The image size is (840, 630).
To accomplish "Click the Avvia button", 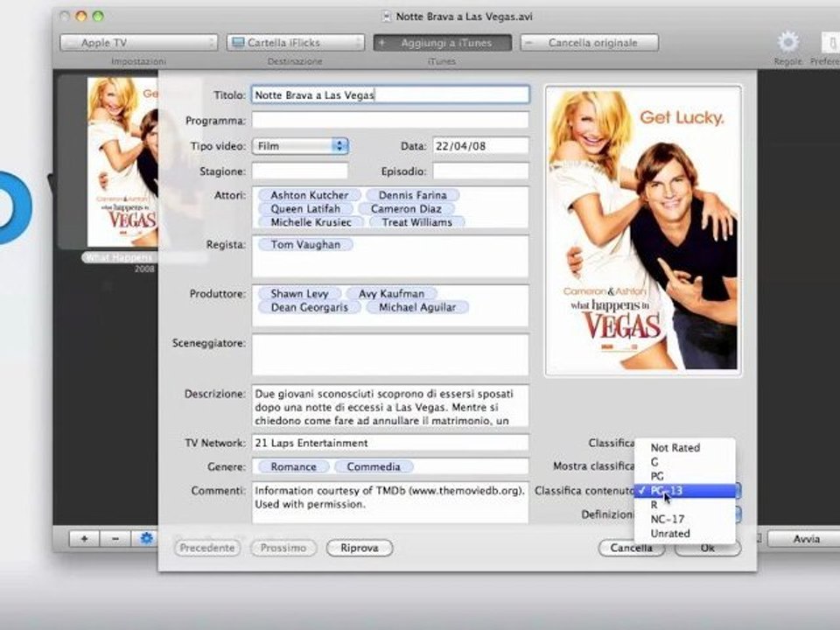I will coord(803,539).
